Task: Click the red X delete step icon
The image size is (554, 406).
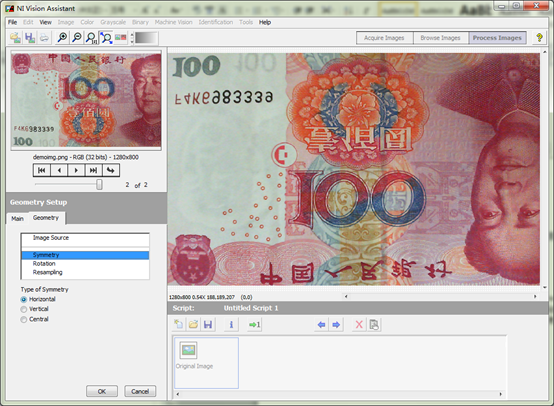Action: coord(359,324)
